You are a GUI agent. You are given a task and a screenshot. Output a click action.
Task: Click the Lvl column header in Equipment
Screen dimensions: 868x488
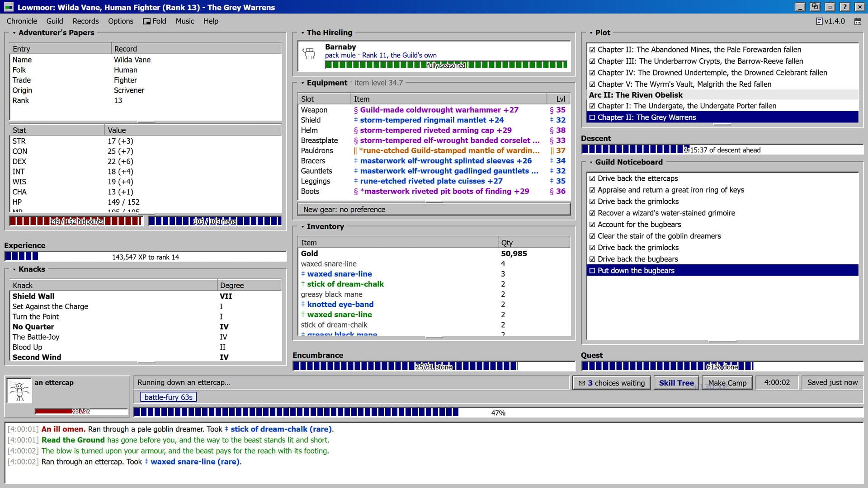558,99
